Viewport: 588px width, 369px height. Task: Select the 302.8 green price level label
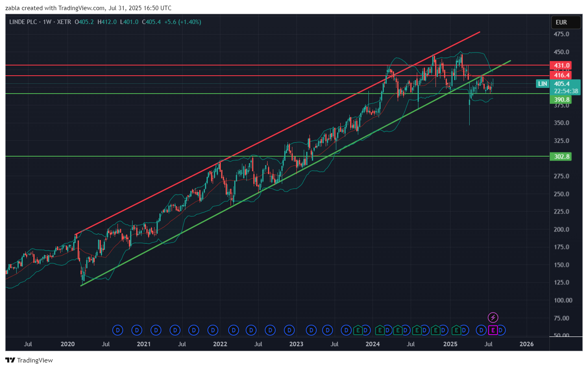pos(561,157)
